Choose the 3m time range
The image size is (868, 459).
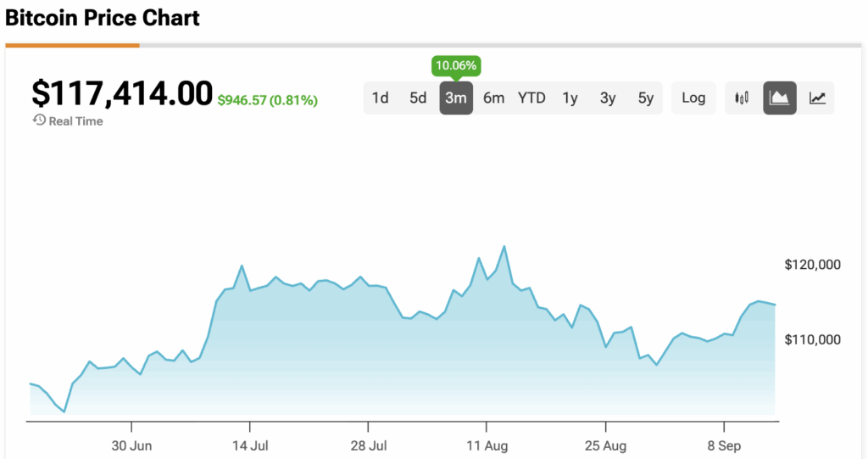(456, 98)
